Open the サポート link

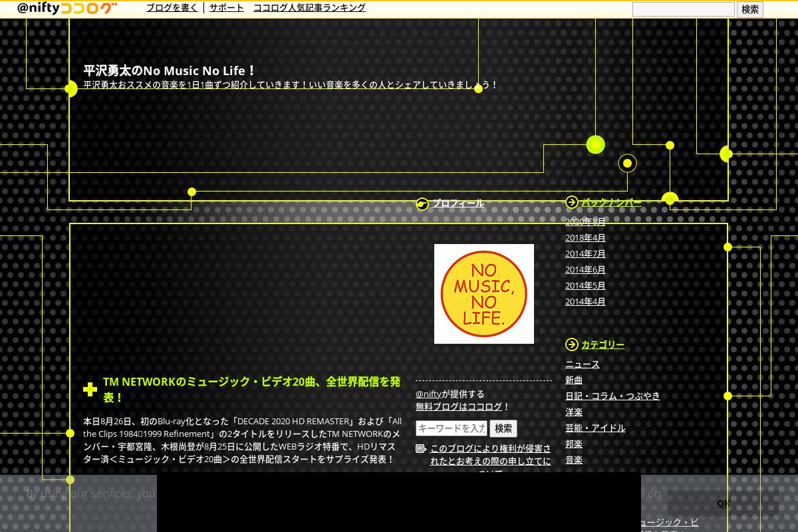click(227, 8)
